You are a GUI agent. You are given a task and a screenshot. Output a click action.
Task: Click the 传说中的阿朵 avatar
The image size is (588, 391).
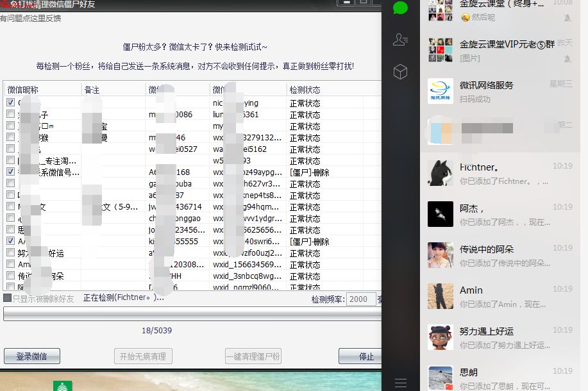(x=441, y=255)
